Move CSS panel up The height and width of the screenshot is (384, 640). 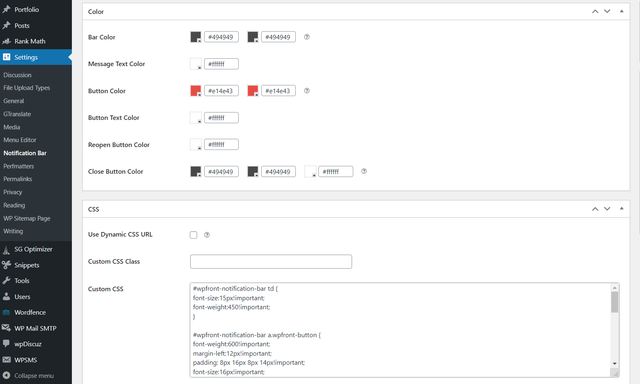pos(595,209)
